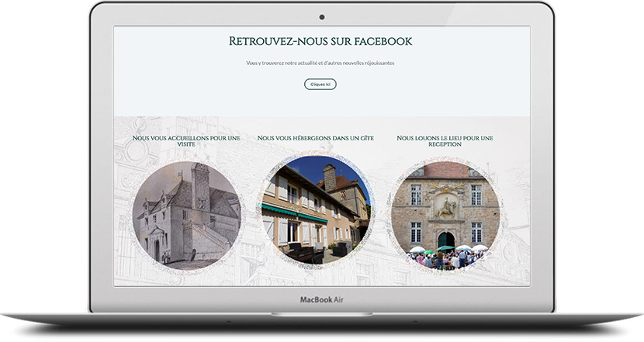
Task: Click the arched green doorway in the reception photo
Action: pos(446,239)
